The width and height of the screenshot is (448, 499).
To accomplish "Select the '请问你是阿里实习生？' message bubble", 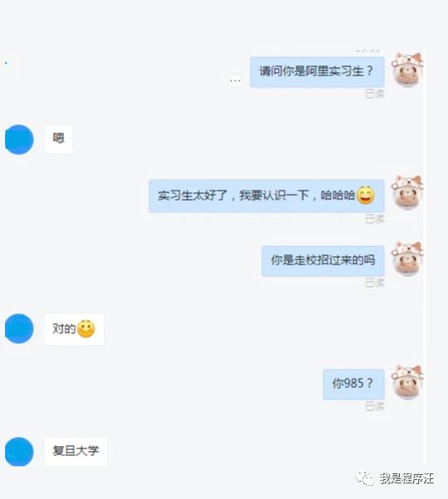I will (x=317, y=72).
